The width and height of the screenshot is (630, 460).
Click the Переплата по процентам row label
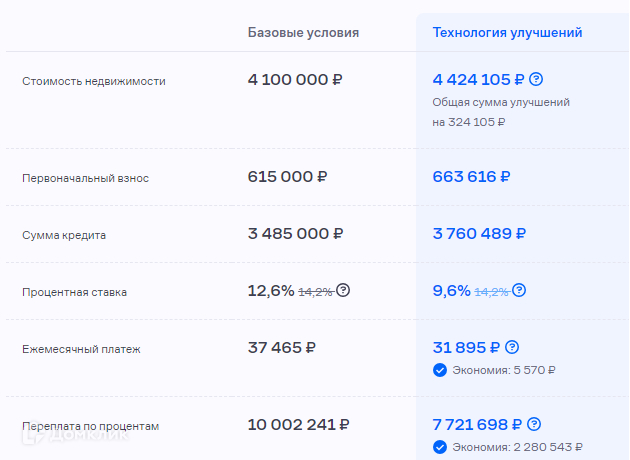[90, 426]
